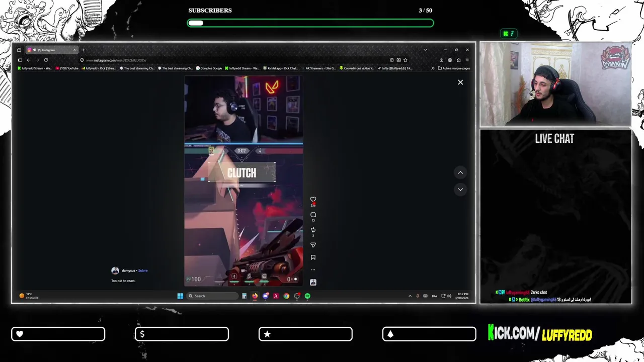Open the browser account profile icon
Image resolution: width=644 pixels, height=362 pixels.
tap(450, 60)
